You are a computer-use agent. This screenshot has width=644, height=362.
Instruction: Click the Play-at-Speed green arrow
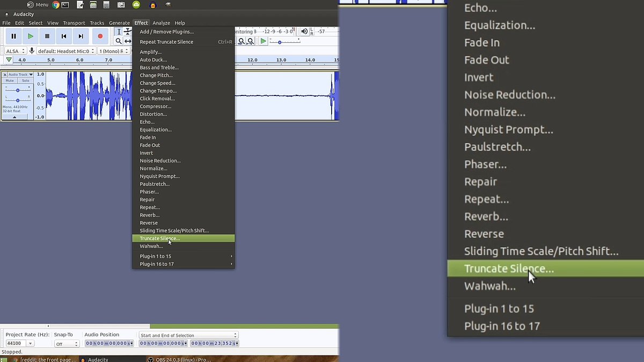(263, 41)
